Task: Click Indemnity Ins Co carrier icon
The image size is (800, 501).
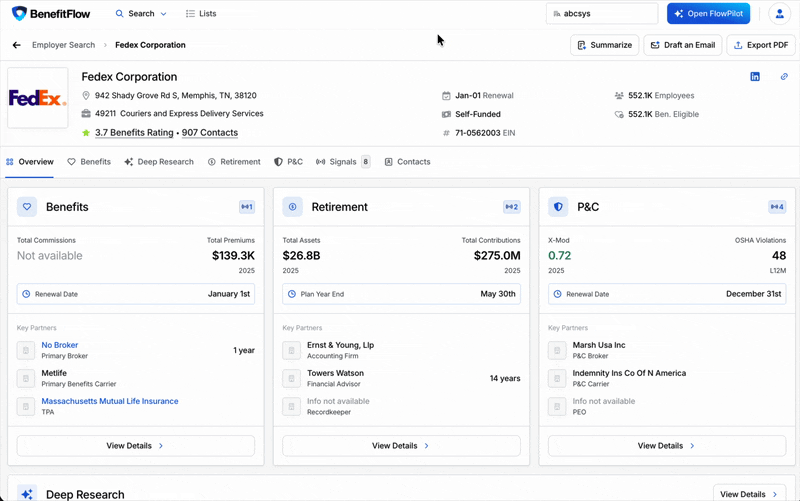Action: [557, 379]
